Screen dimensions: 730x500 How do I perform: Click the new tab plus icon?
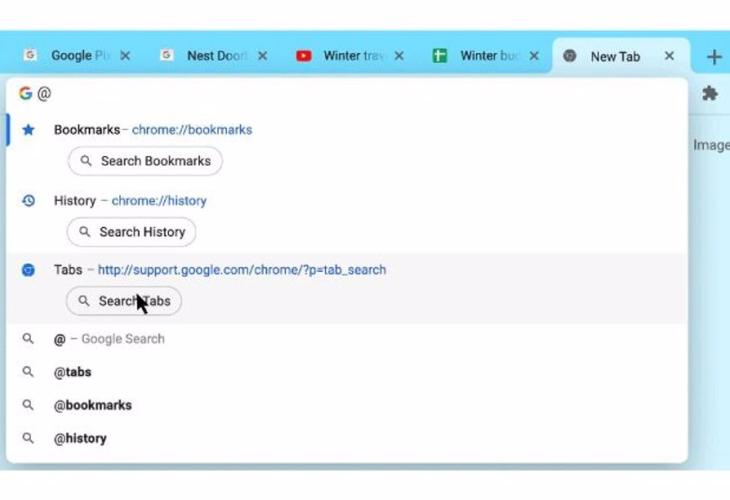(x=713, y=57)
